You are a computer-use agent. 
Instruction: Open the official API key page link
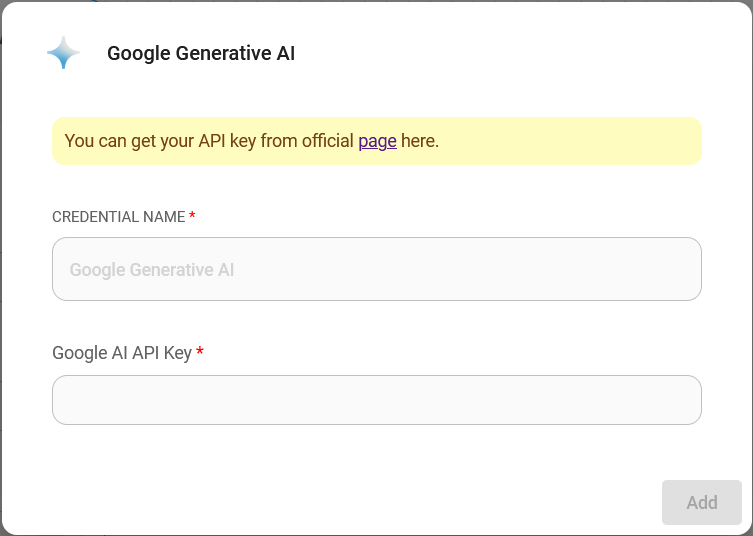click(x=377, y=141)
